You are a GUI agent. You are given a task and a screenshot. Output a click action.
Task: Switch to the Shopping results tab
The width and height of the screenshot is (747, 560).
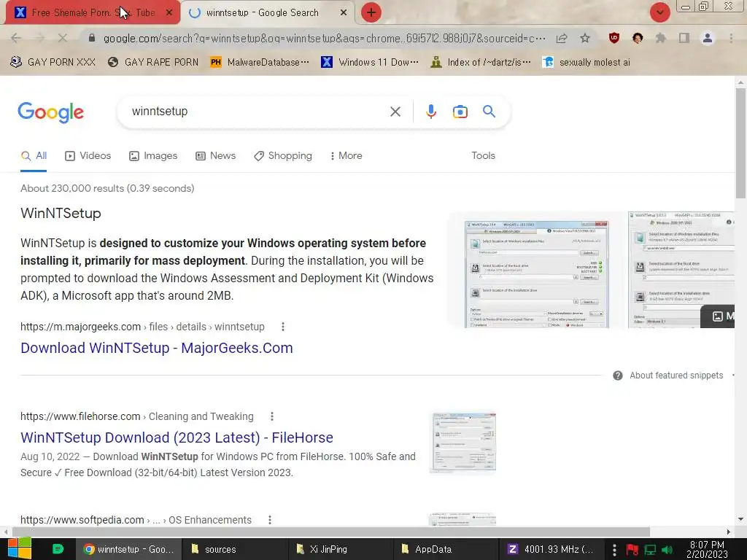pyautogui.click(x=283, y=156)
